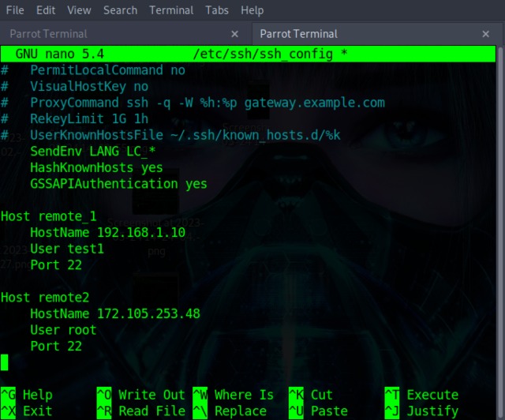Click the 'GSSAPIAuthentication yes' line
505x420 pixels.
118,184
